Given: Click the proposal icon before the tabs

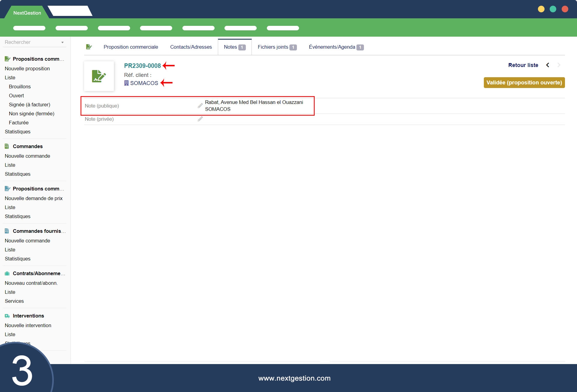Looking at the screenshot, I should (89, 47).
